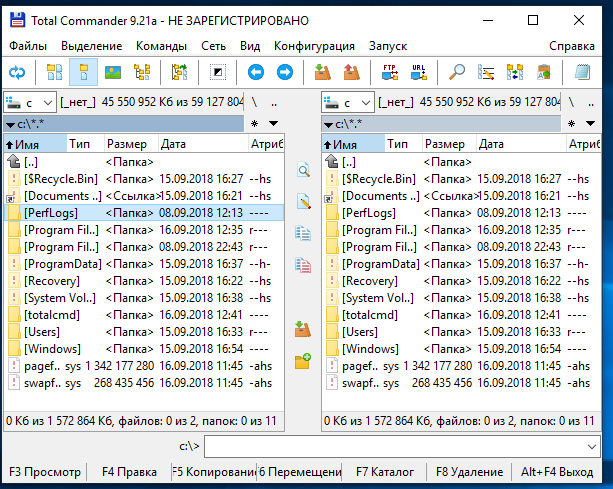Open the directory tree view icon
613x489 pixels.
[142, 72]
